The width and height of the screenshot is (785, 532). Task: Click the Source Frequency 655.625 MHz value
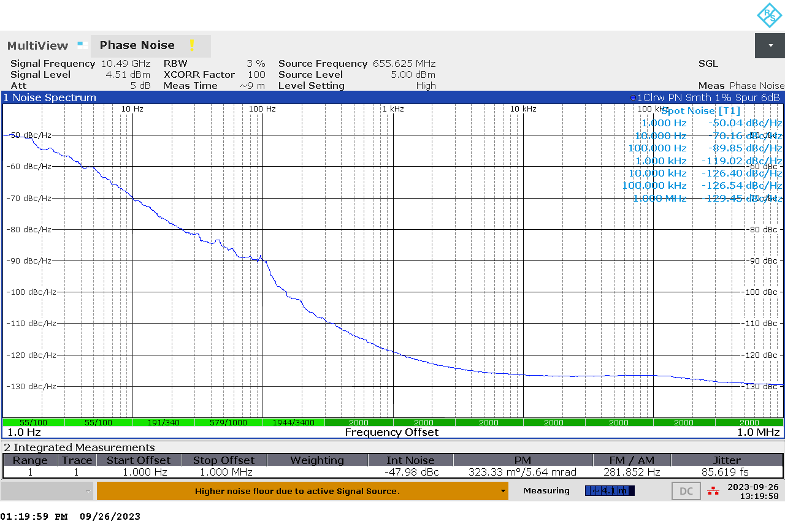coord(404,64)
